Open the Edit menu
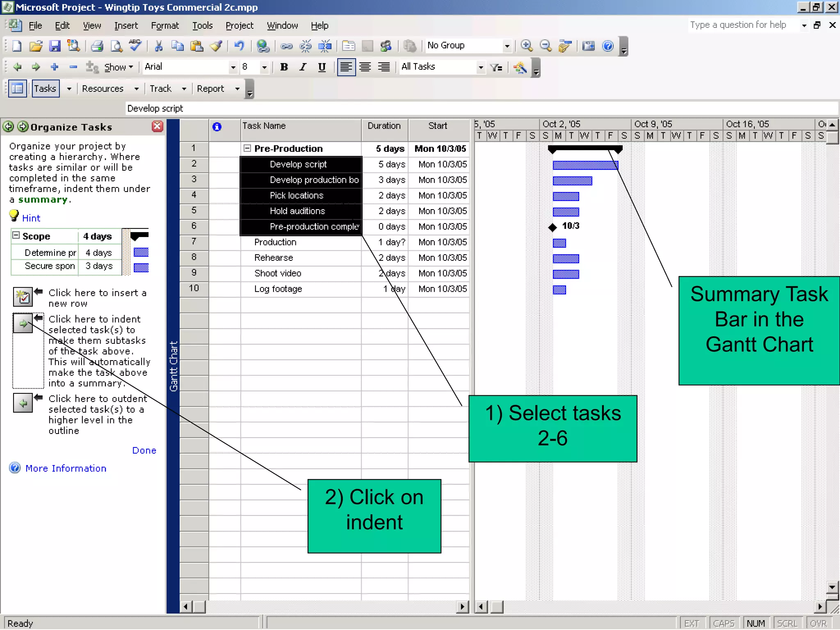Viewport: 840px width, 630px height. pyautogui.click(x=62, y=25)
